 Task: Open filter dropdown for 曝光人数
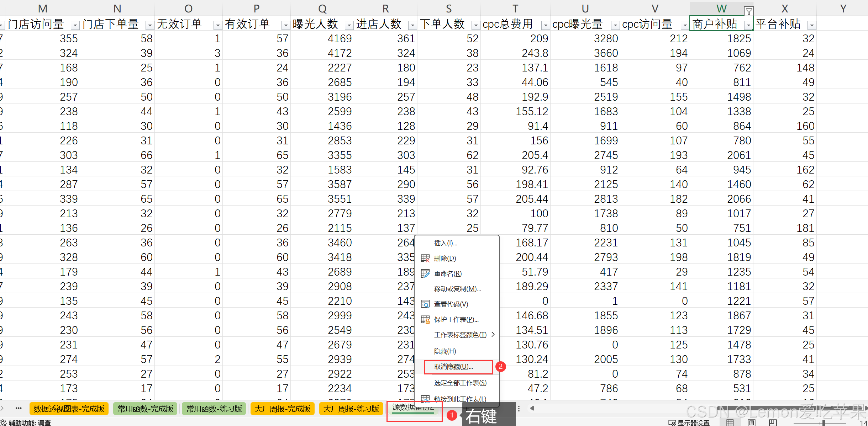coord(349,25)
